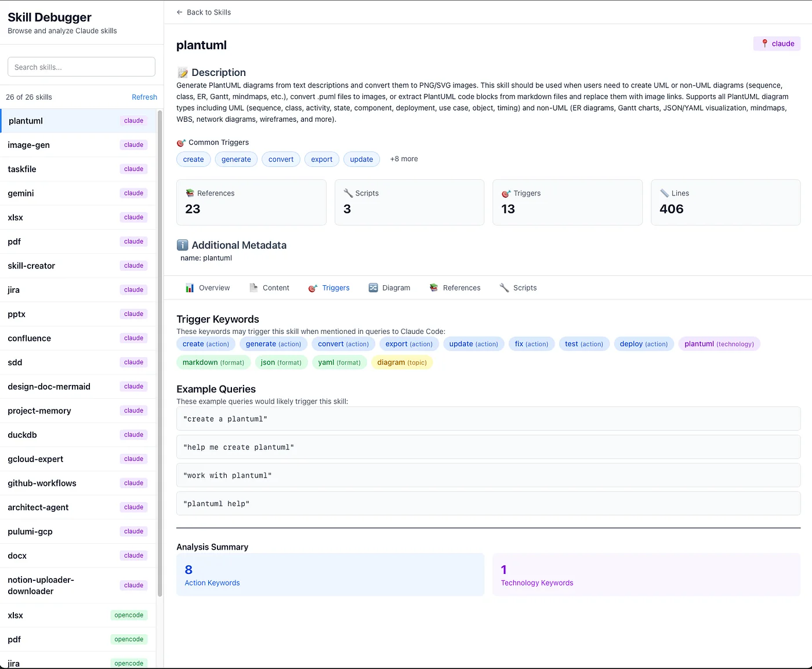
Task: Click the create action keyword chip
Action: click(205, 343)
